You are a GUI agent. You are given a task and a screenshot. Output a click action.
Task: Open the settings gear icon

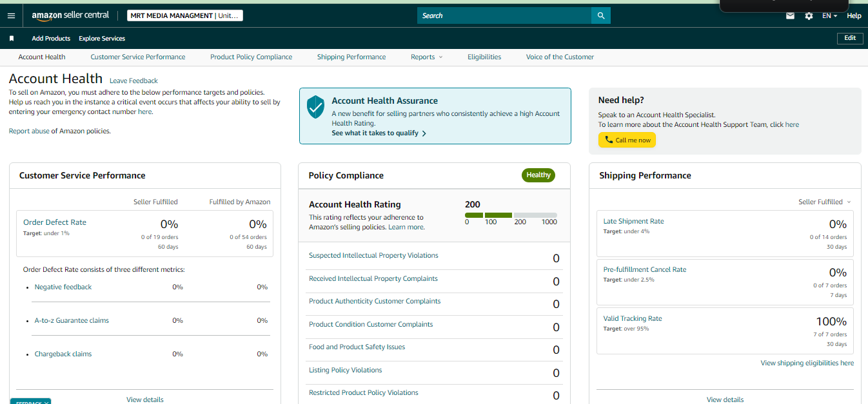click(x=809, y=16)
